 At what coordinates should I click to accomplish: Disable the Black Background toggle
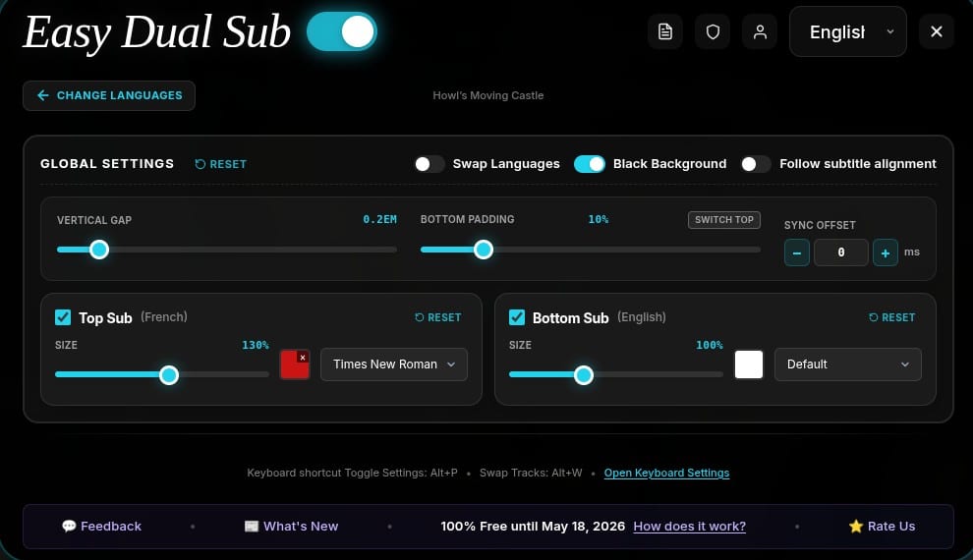coord(589,164)
